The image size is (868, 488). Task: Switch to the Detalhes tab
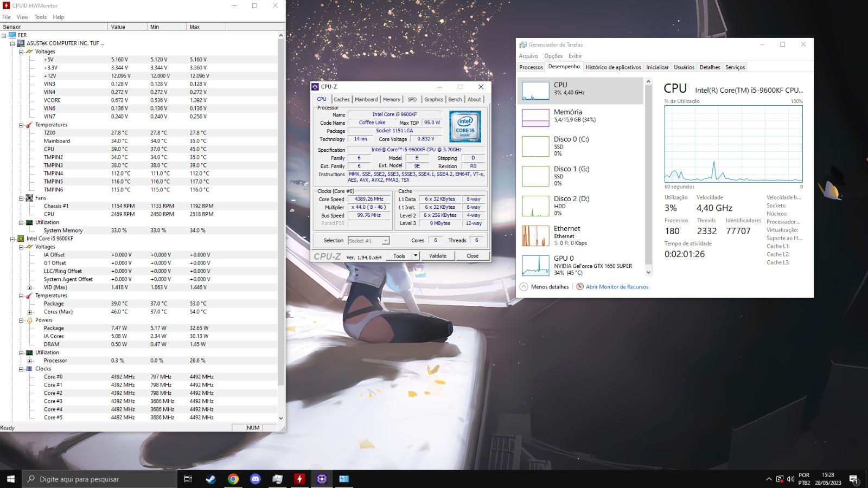tap(710, 67)
